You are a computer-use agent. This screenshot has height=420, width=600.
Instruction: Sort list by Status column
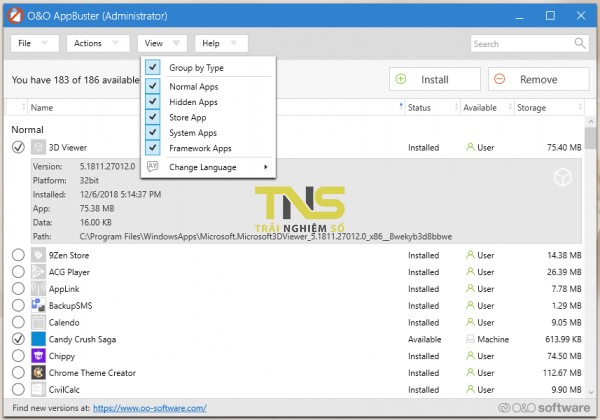[432, 108]
